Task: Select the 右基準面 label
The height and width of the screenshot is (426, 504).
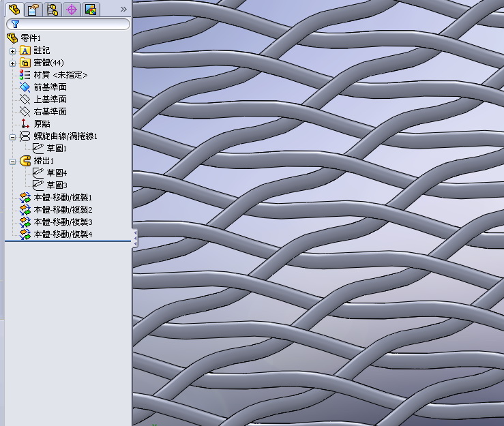Action: [x=50, y=112]
